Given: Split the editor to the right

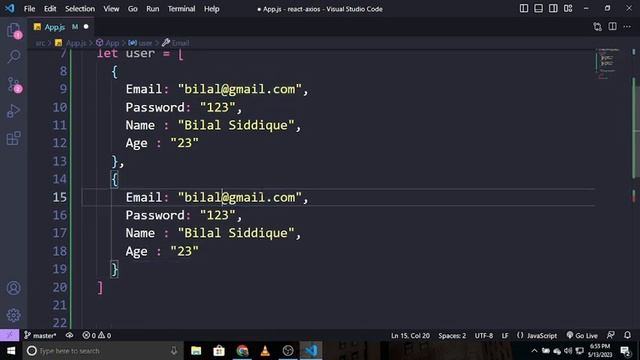Looking at the screenshot, I should pos(612,27).
